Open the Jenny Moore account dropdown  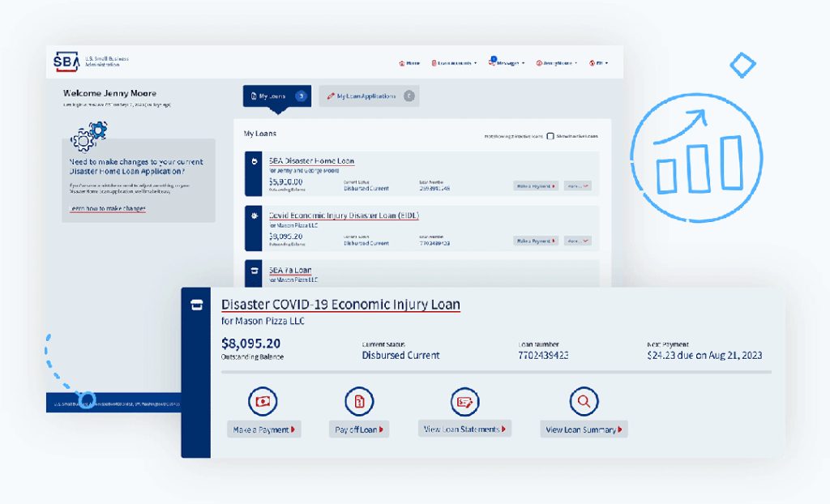556,63
